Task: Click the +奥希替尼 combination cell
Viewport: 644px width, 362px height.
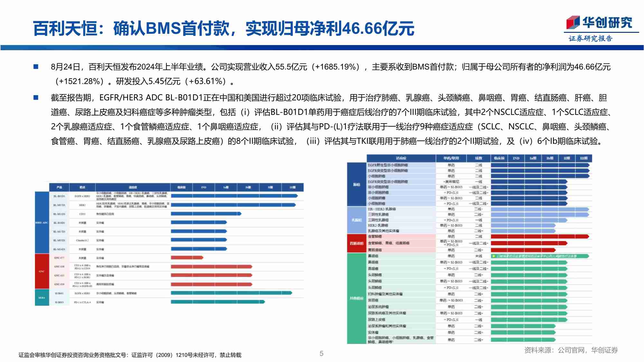Action: (451, 182)
